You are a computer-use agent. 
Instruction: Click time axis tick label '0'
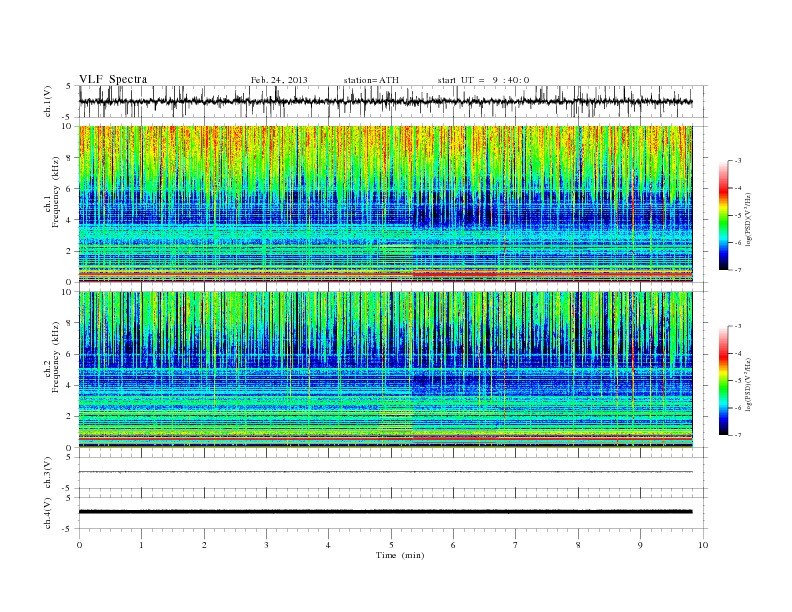[79, 545]
